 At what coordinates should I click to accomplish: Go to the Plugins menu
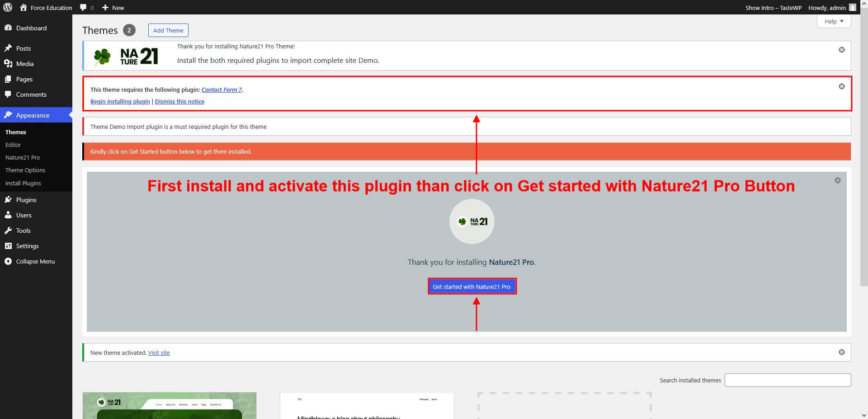(26, 200)
